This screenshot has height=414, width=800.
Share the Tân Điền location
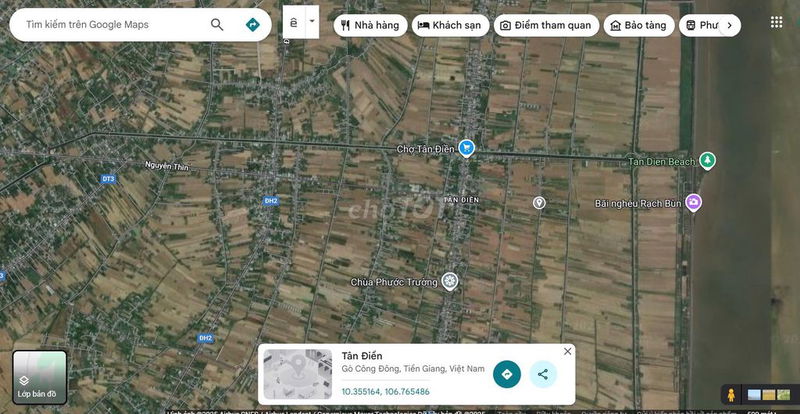[x=543, y=374]
